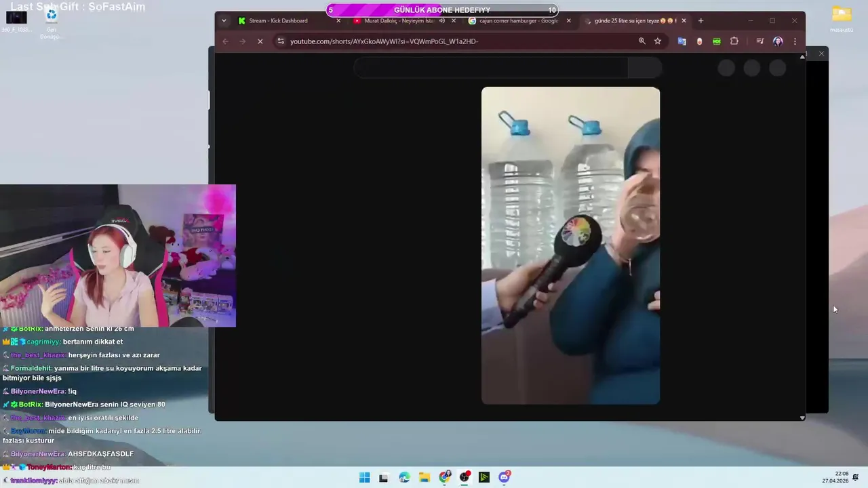Click the youtube.com/shorts address bar URL

(x=384, y=41)
